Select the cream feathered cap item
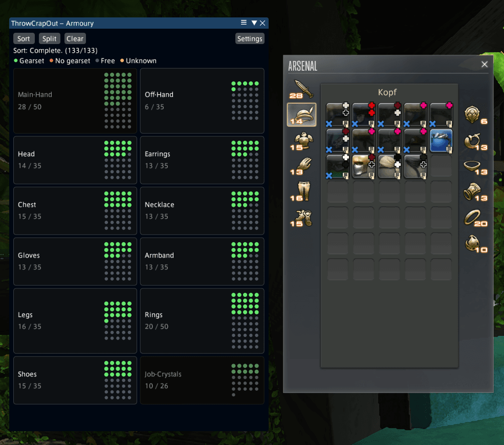The image size is (504, 445). coord(389,166)
